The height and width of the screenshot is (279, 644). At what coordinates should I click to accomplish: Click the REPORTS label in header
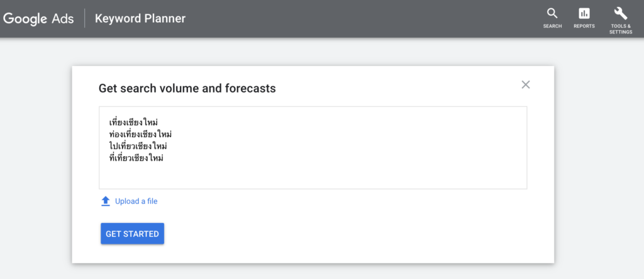(584, 26)
